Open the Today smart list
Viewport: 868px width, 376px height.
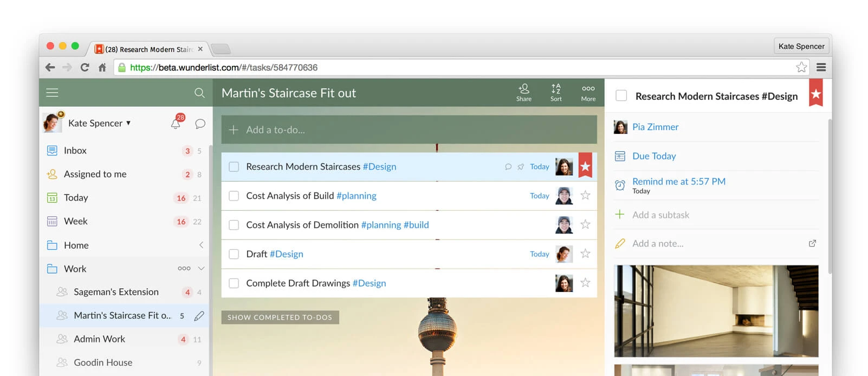[124, 198]
